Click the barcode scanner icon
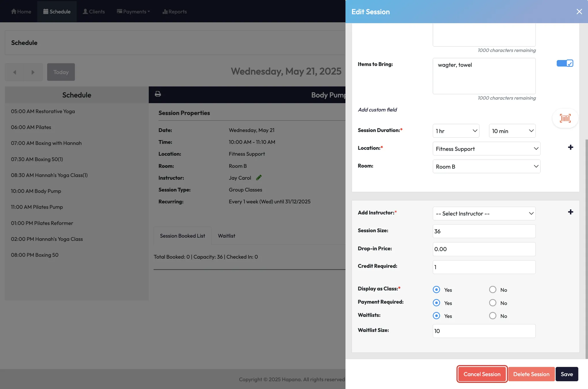 [x=565, y=118]
